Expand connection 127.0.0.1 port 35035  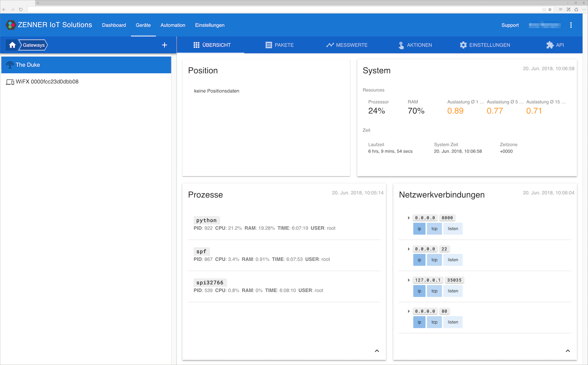[x=409, y=280]
